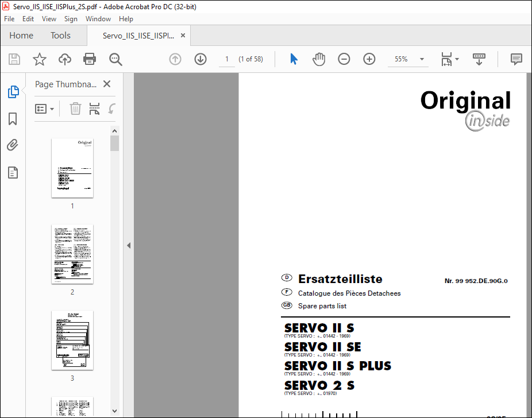Collapse the navigation pane arrow
Image resolution: width=532 pixels, height=418 pixels.
(x=129, y=245)
